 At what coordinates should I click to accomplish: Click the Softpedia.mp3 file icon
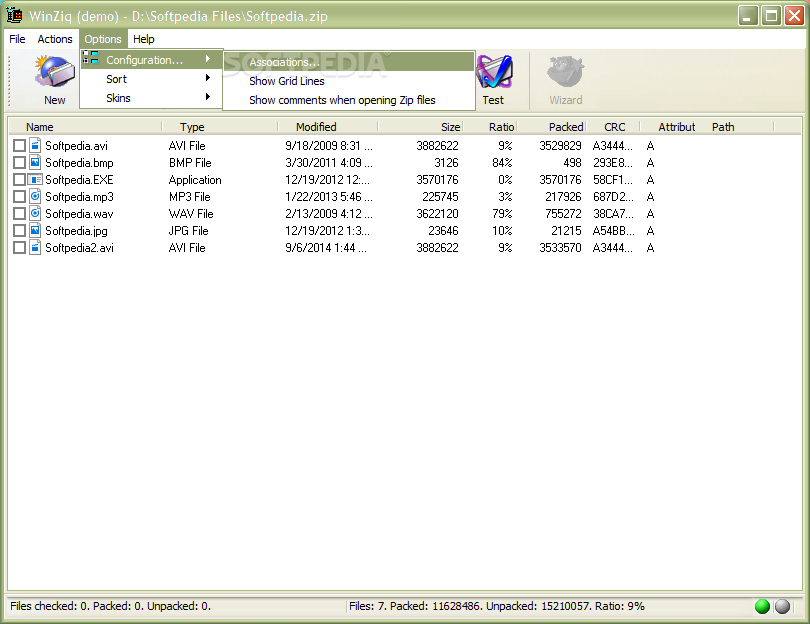tap(35, 196)
